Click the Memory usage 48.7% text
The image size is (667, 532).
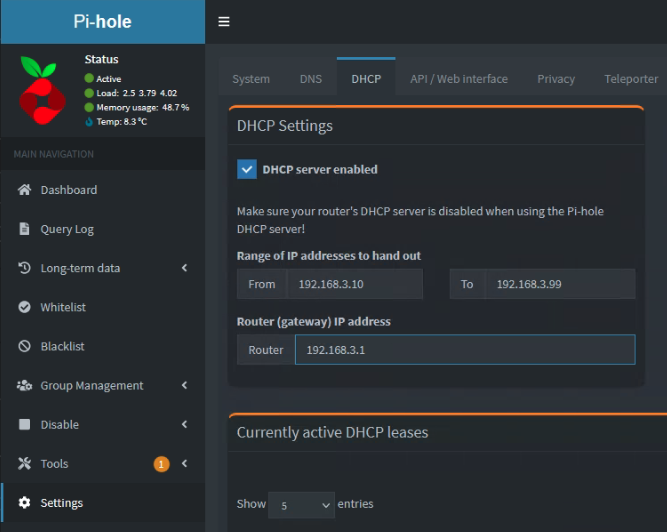(143, 107)
